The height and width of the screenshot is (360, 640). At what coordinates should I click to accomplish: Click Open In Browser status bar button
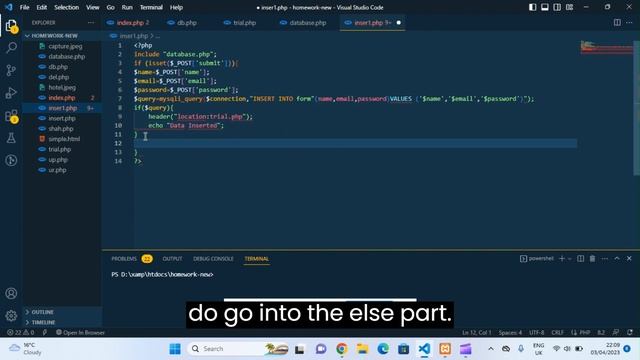80,332
